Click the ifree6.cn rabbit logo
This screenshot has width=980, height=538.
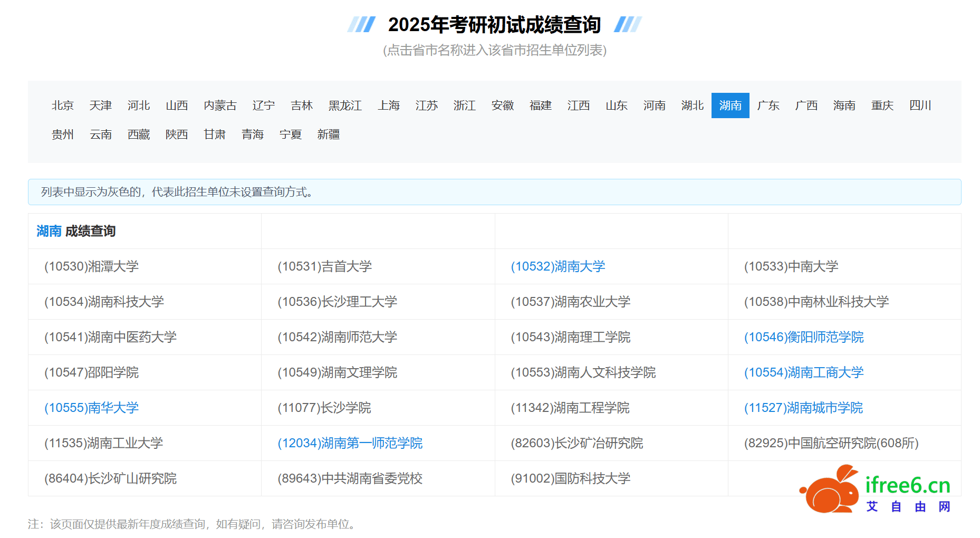coord(830,489)
